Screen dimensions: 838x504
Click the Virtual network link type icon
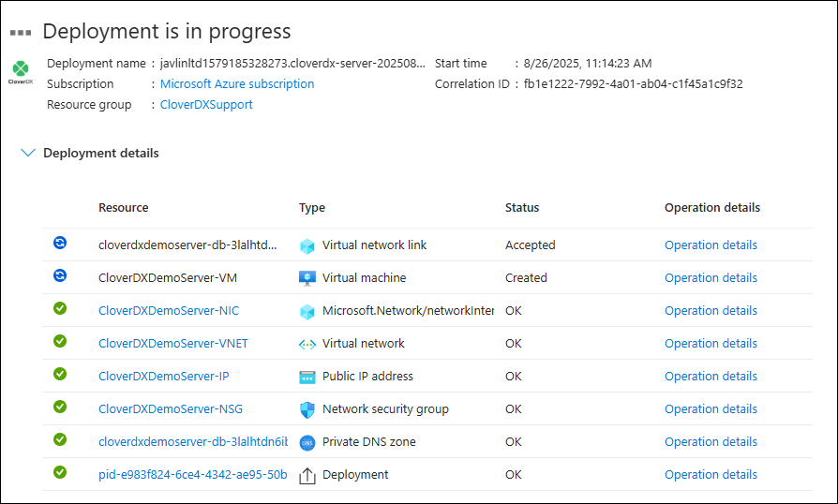pos(307,245)
